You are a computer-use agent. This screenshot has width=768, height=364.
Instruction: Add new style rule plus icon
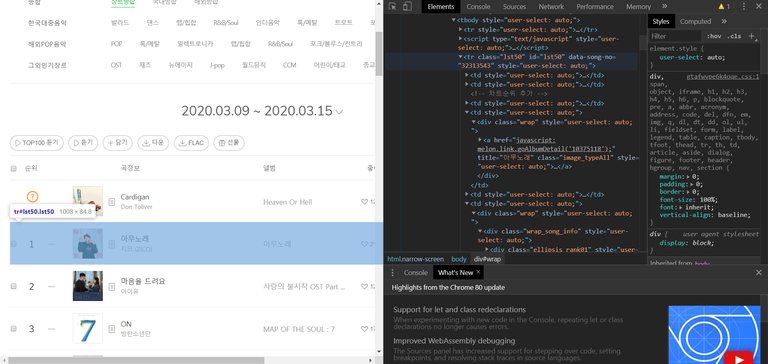[x=751, y=36]
